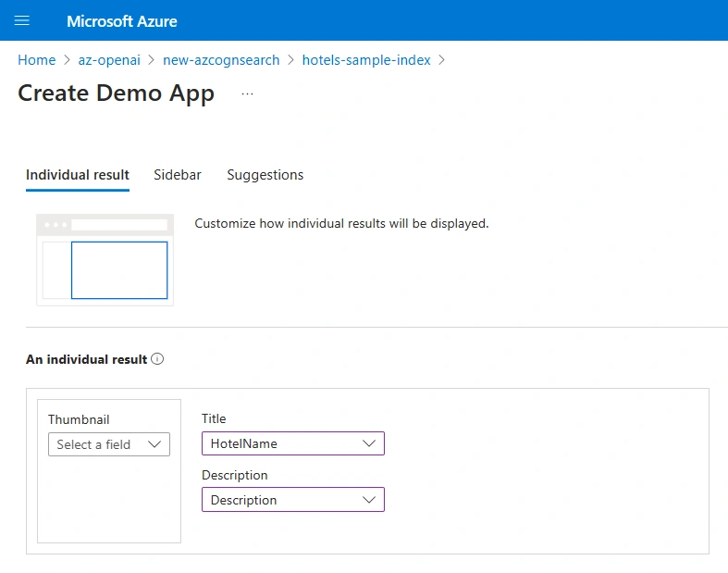The image size is (728, 573).
Task: Go to Home breadcrumb
Action: (37, 60)
